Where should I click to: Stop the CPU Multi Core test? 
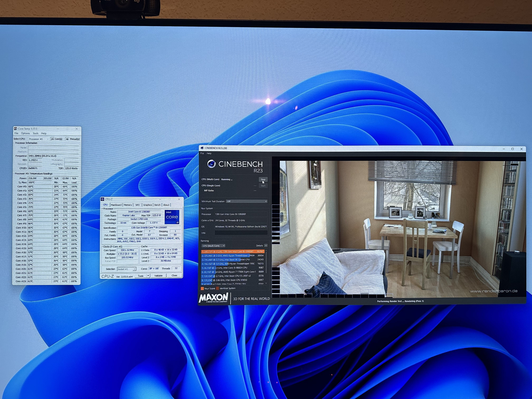coord(263,179)
